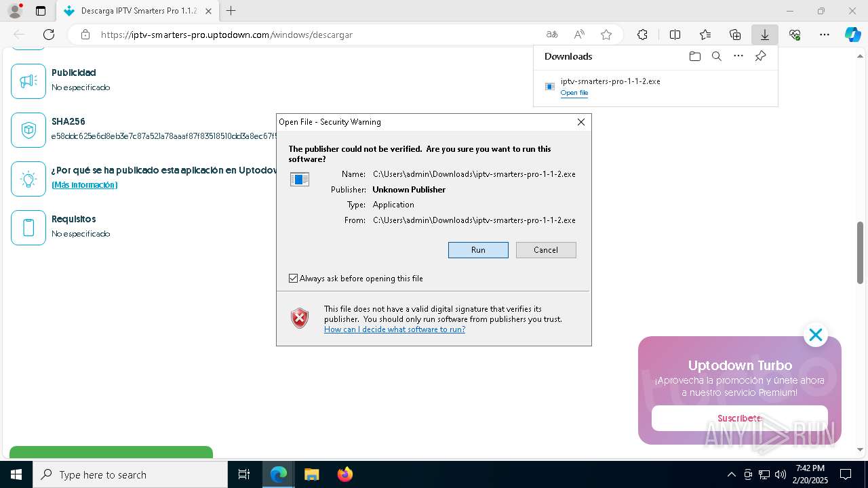Click the Suscríbete button
The height and width of the screenshot is (488, 868).
pos(740,418)
